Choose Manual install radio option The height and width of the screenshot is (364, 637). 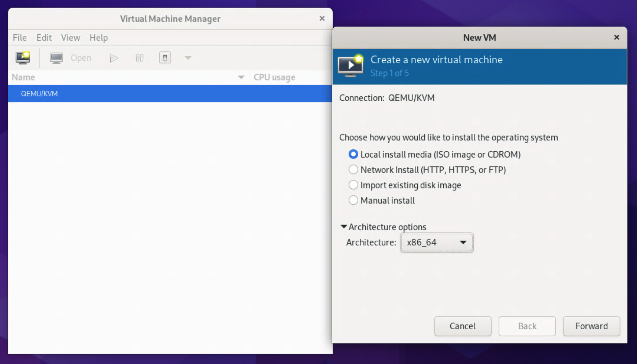pyautogui.click(x=353, y=201)
